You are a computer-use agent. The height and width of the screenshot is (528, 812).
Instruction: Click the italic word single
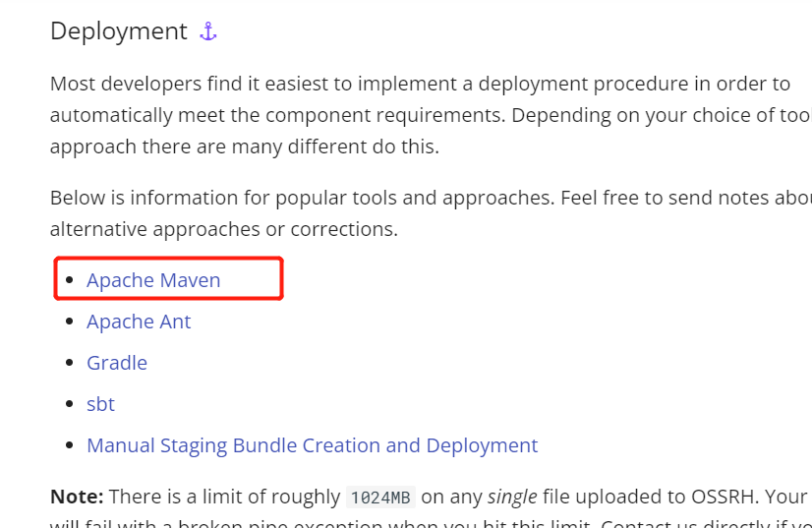pos(512,497)
